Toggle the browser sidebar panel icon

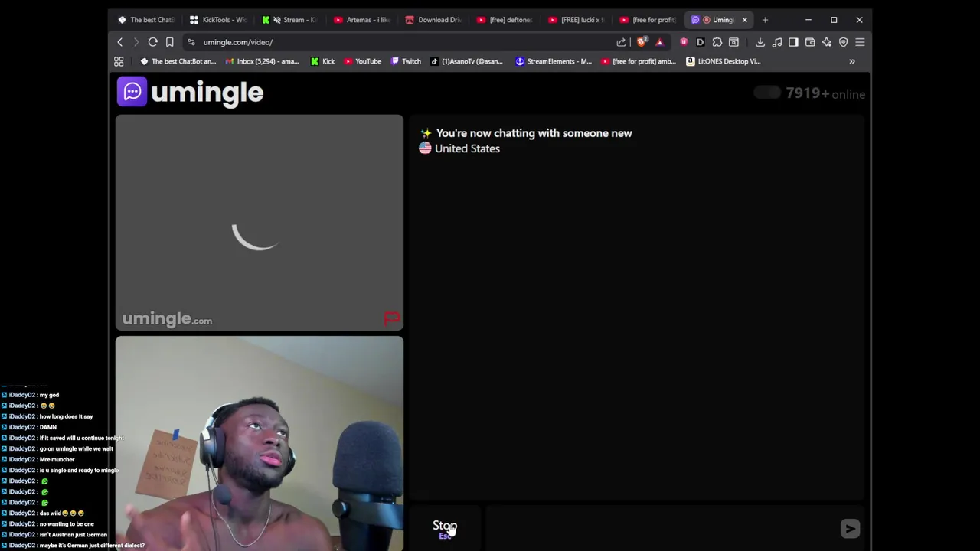click(x=793, y=42)
